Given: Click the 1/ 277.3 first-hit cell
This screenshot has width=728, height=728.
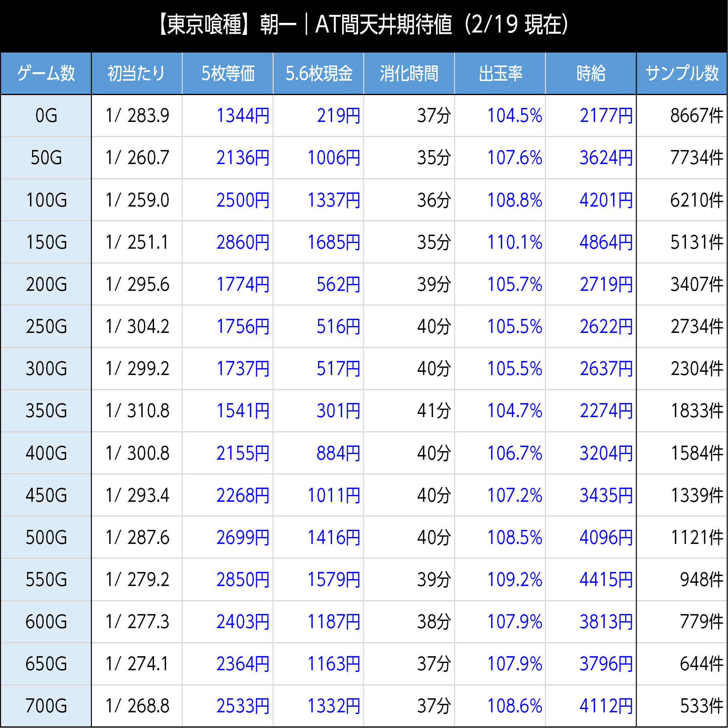Looking at the screenshot, I should (137, 622).
